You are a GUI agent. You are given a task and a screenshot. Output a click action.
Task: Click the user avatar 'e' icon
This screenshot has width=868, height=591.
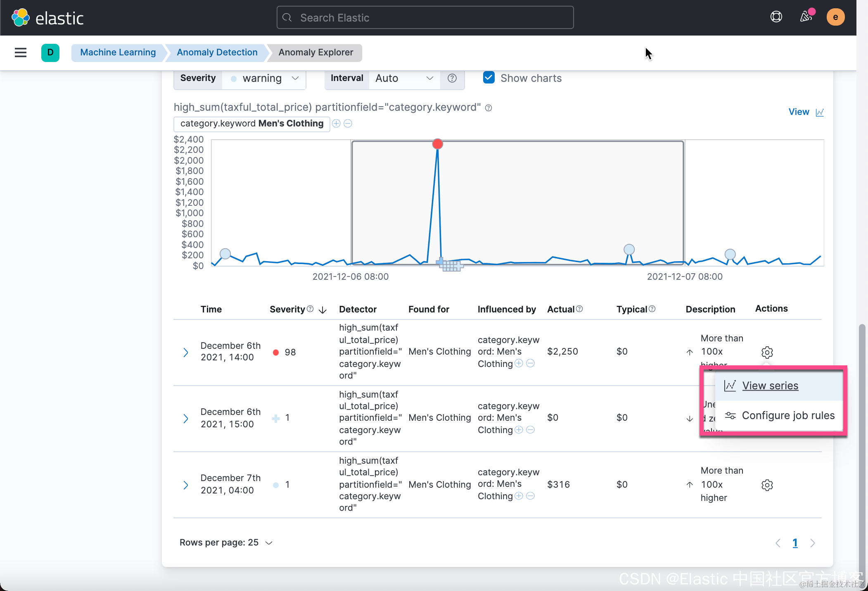pyautogui.click(x=835, y=17)
